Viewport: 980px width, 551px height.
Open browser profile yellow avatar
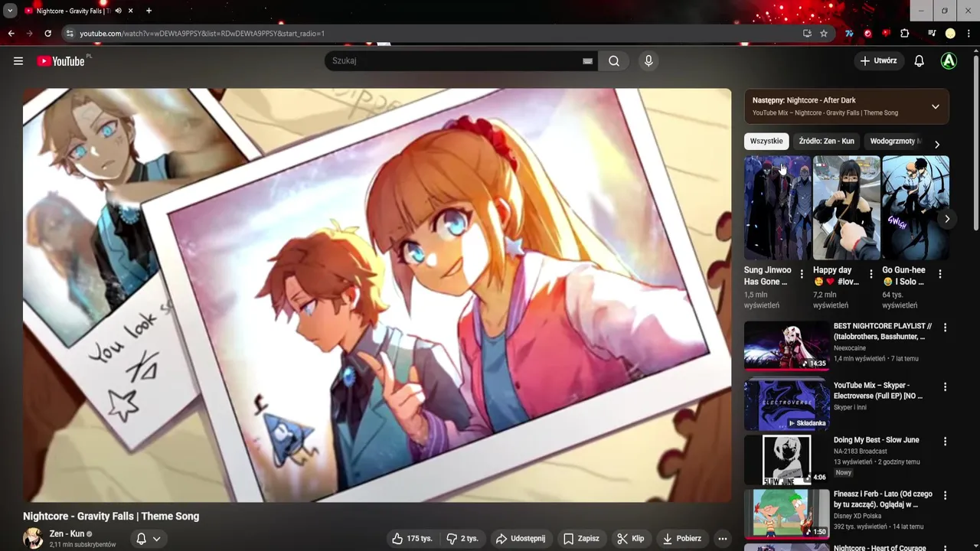tap(950, 34)
